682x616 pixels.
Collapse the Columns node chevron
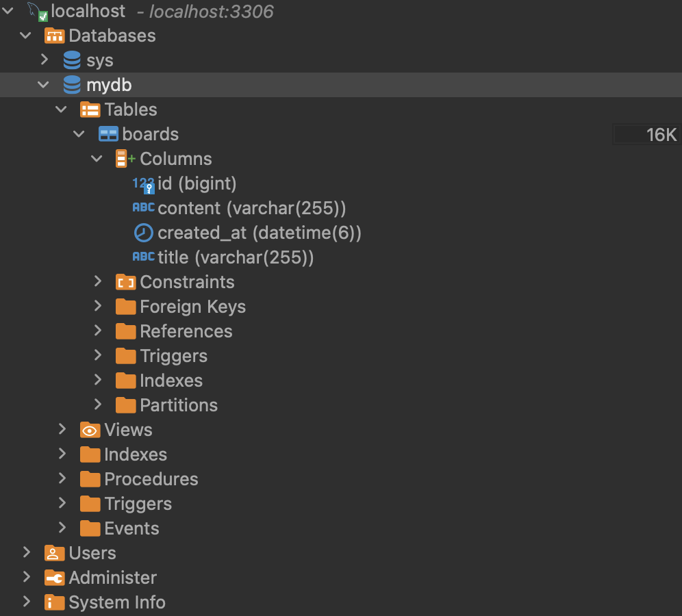pos(97,158)
